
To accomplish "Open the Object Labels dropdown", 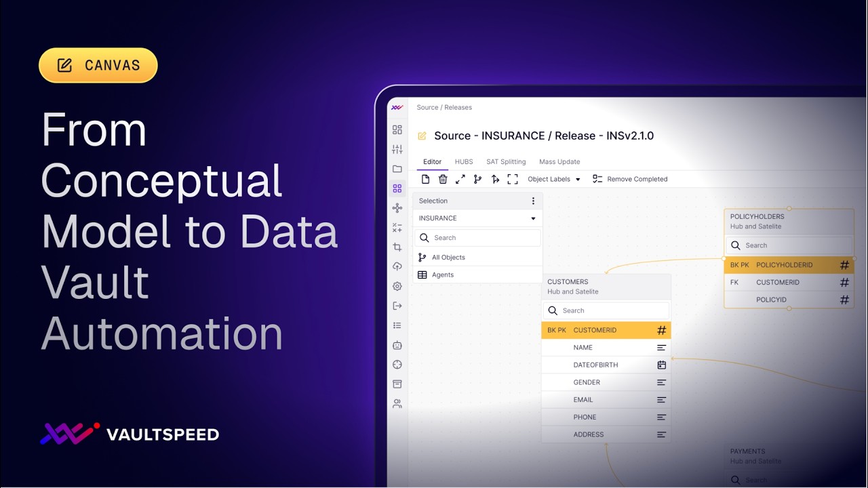I will click(x=554, y=179).
